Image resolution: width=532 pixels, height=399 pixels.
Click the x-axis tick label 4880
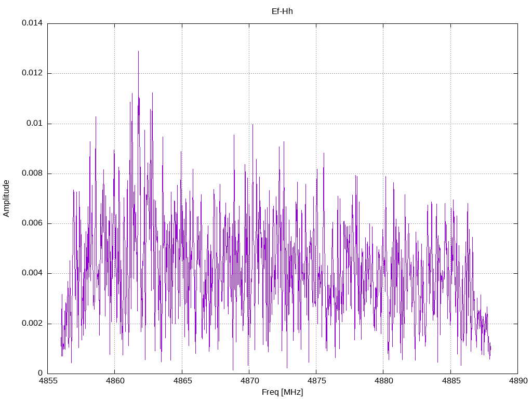point(384,381)
